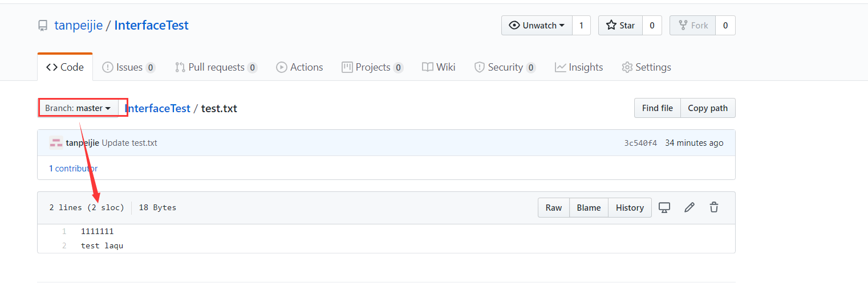The width and height of the screenshot is (868, 295).
Task: Click the Copy path button
Action: (x=708, y=108)
